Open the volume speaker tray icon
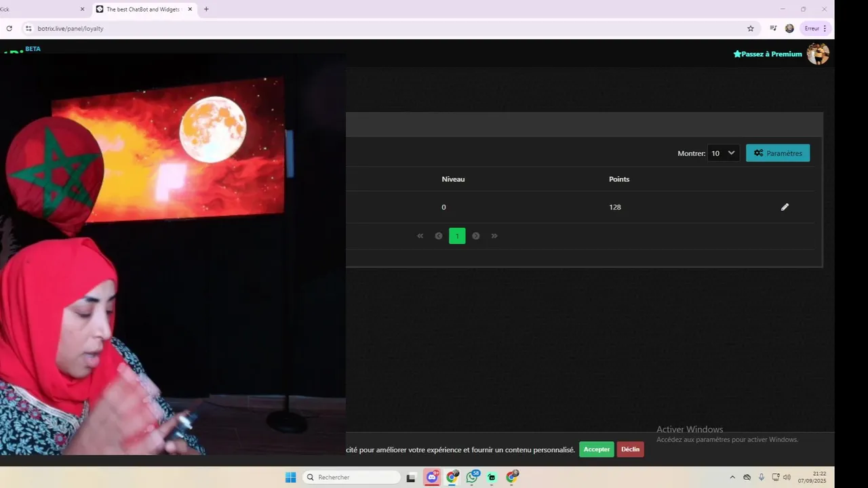 [x=787, y=477]
